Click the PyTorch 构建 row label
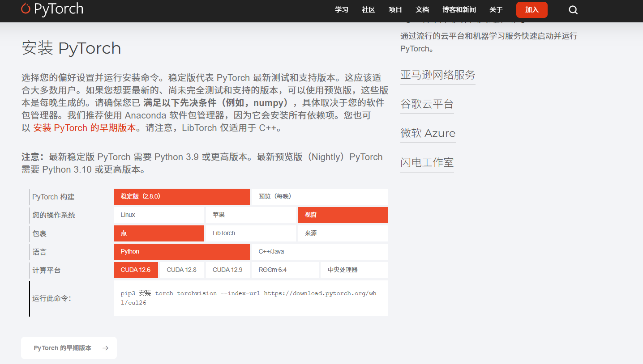The image size is (643, 364). click(53, 197)
